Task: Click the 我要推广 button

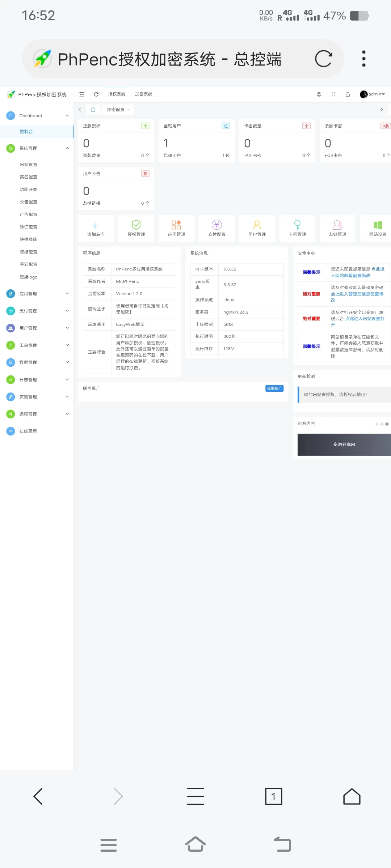Action: click(274, 388)
